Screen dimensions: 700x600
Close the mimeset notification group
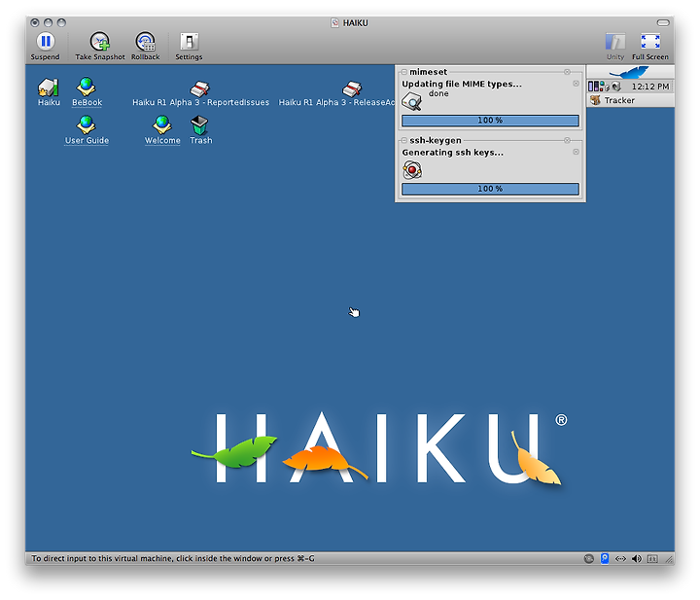pyautogui.click(x=567, y=72)
